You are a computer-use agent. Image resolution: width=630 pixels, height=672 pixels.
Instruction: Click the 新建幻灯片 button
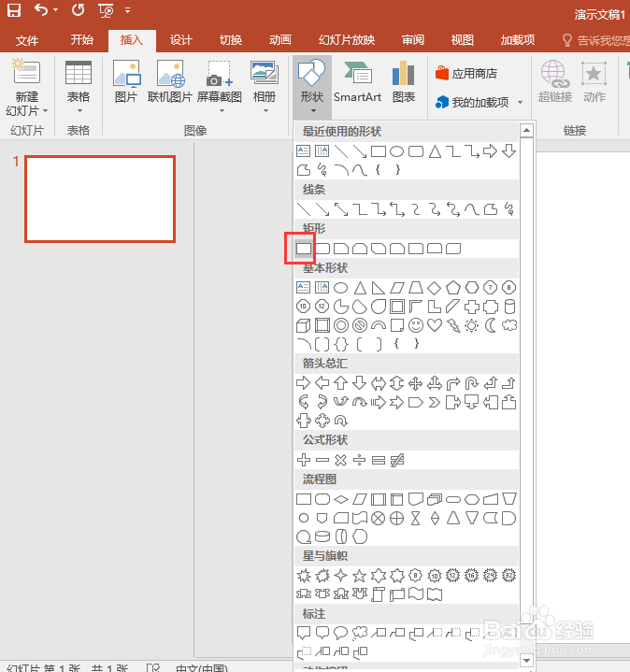point(26,87)
